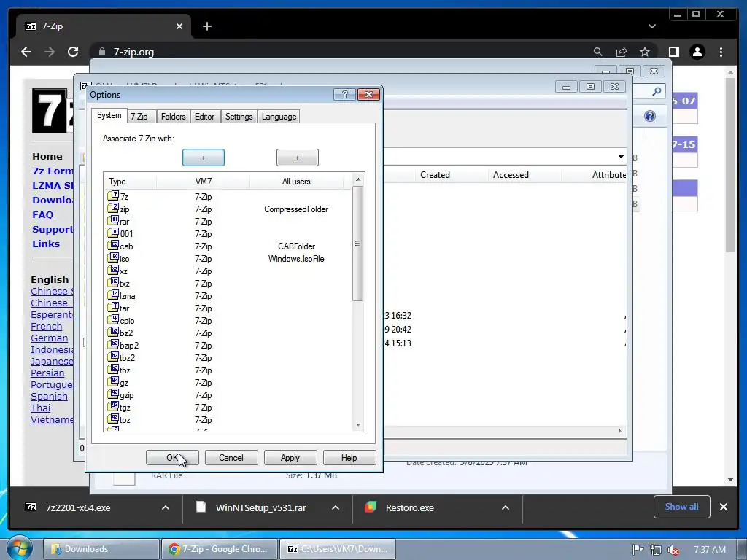Click Help in the Options dialog
The image size is (747, 560).
coord(349,458)
